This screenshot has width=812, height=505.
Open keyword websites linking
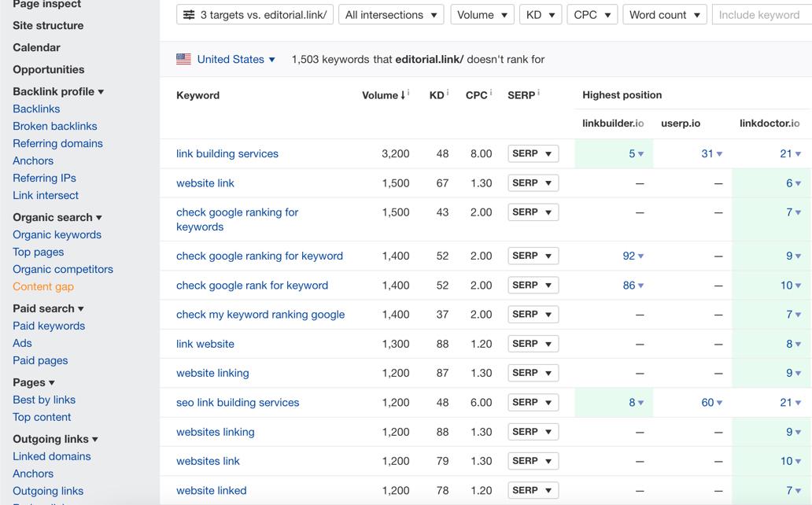coord(216,432)
